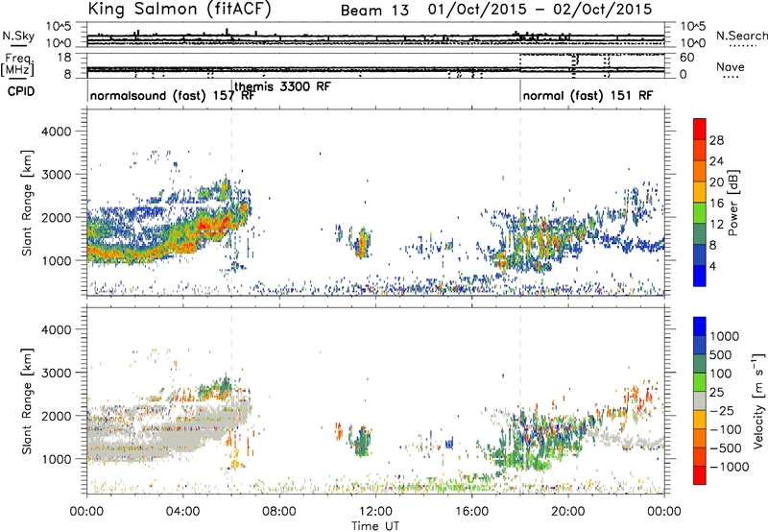Click the '16:00' time tick label
Viewport: 768px width, 532px height.
click(x=471, y=512)
